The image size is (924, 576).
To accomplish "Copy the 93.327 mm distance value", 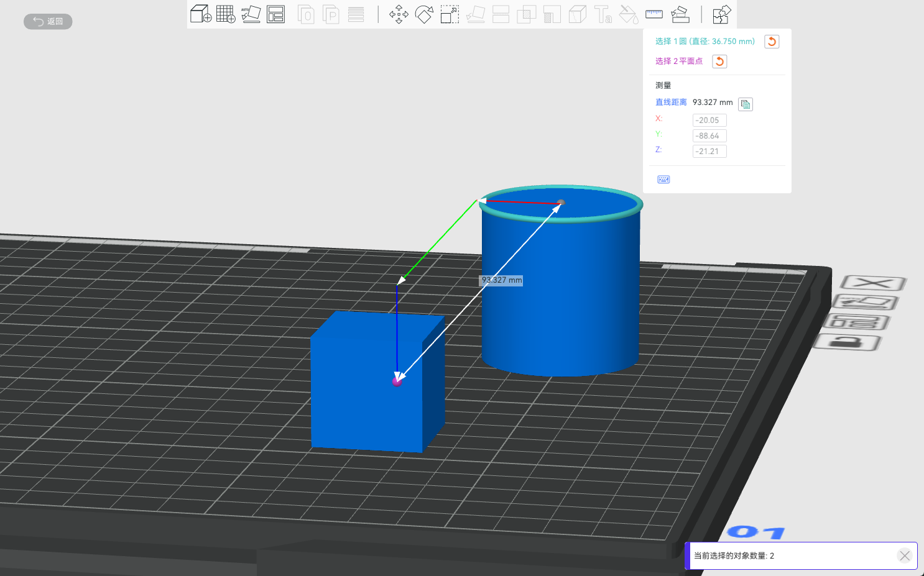I will coord(746,104).
